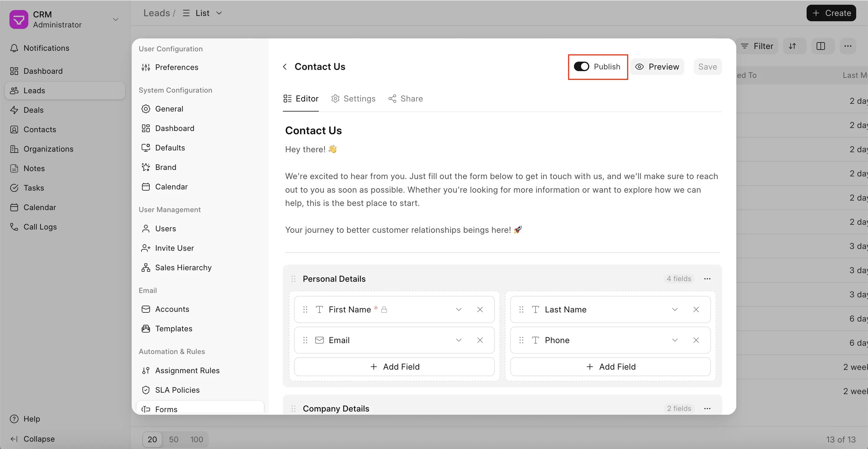Viewport: 868px width, 449px height.
Task: Open Tasks in main sidebar
Action: (x=65, y=188)
